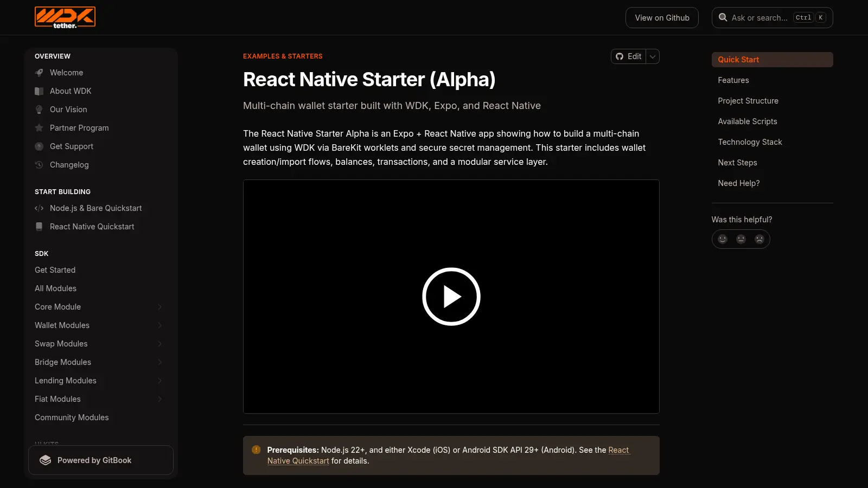868x488 pixels.
Task: Open the Welcome page
Action: point(99,73)
